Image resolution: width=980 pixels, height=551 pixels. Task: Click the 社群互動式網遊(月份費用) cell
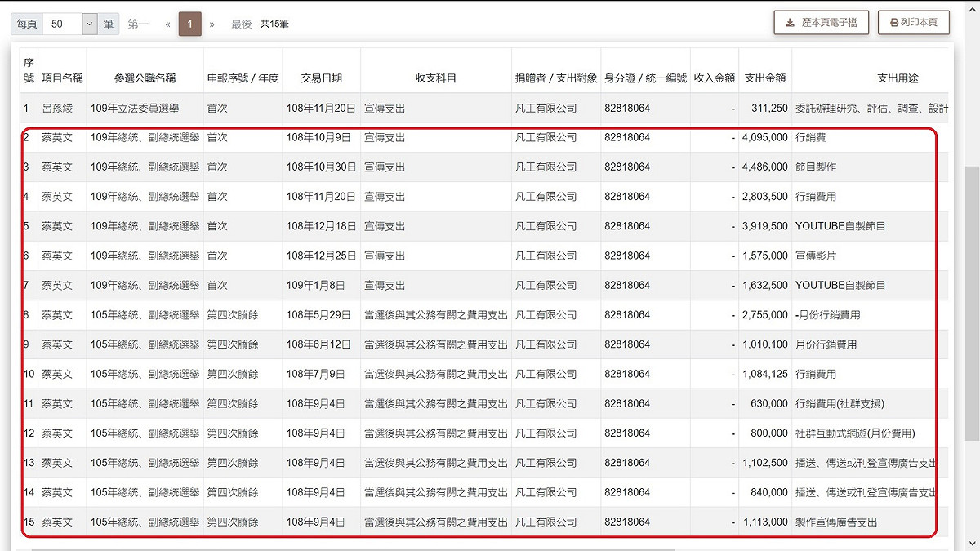click(x=855, y=433)
